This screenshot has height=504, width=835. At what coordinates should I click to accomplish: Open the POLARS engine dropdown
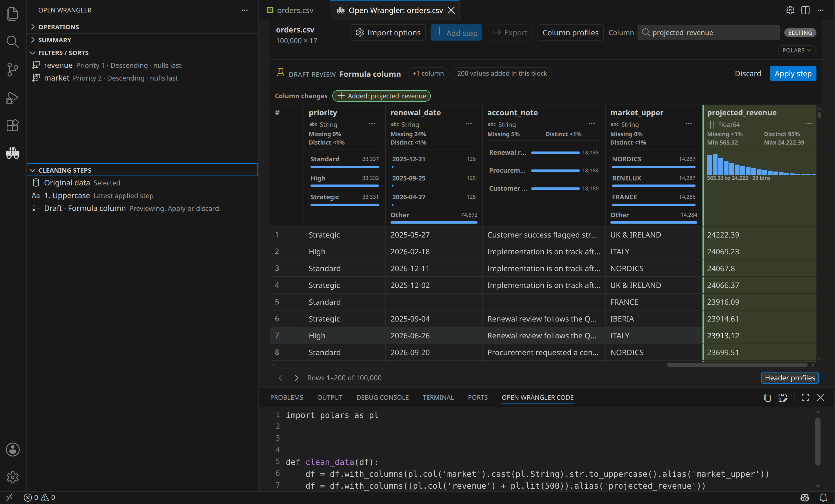click(797, 50)
